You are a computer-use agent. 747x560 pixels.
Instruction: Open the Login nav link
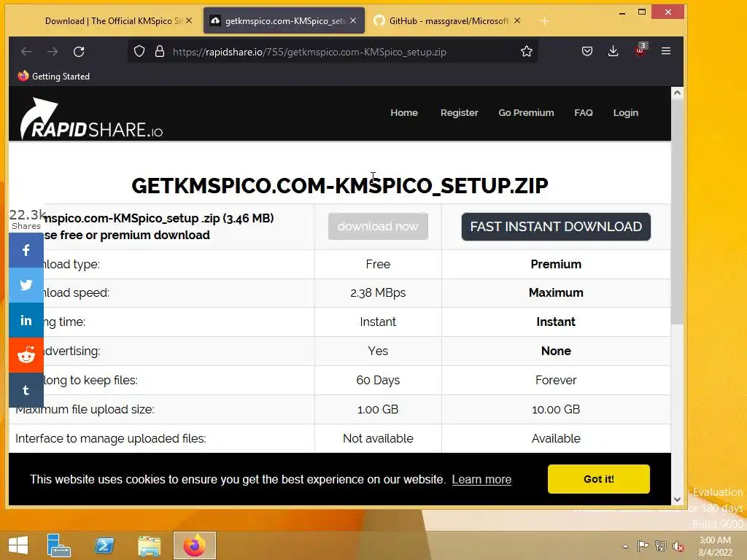click(x=625, y=113)
